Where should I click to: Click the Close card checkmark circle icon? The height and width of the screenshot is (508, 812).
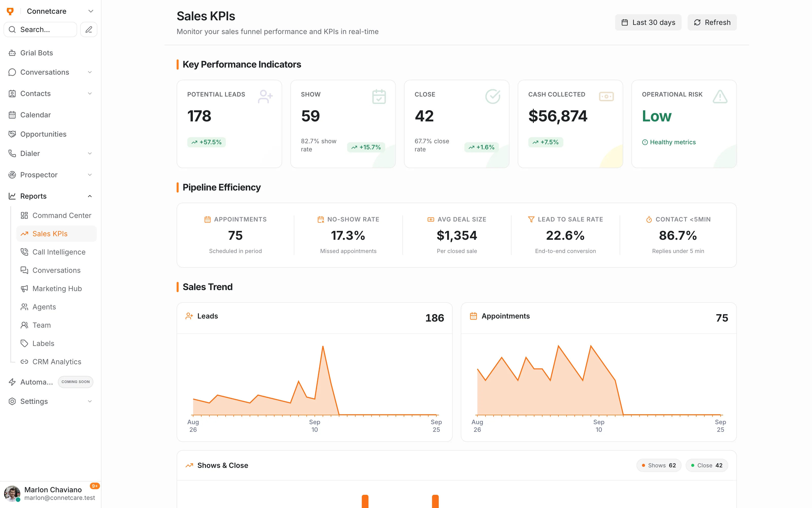click(493, 97)
